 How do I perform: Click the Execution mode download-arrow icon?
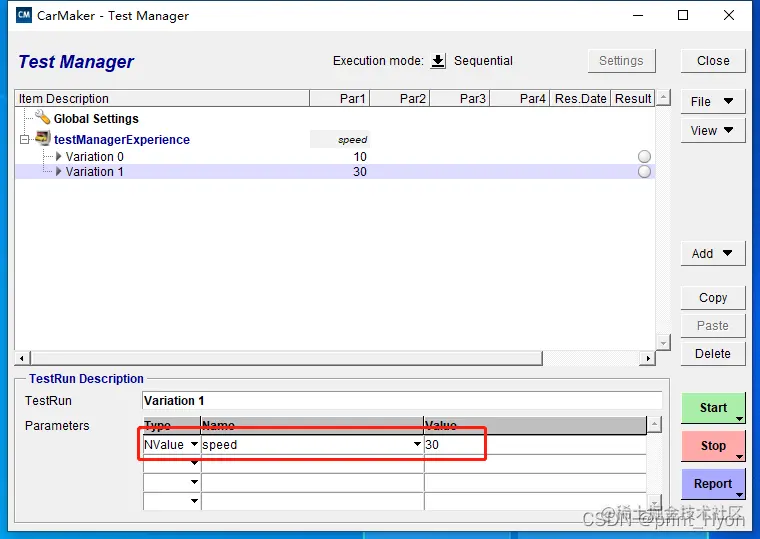pos(438,61)
